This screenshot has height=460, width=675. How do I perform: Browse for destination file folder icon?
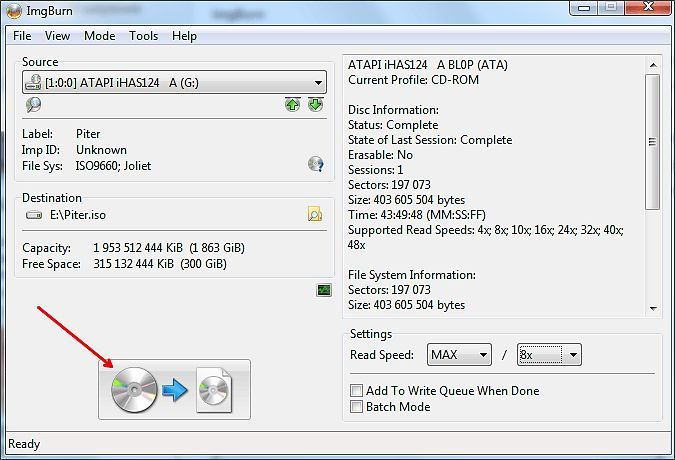[315, 214]
